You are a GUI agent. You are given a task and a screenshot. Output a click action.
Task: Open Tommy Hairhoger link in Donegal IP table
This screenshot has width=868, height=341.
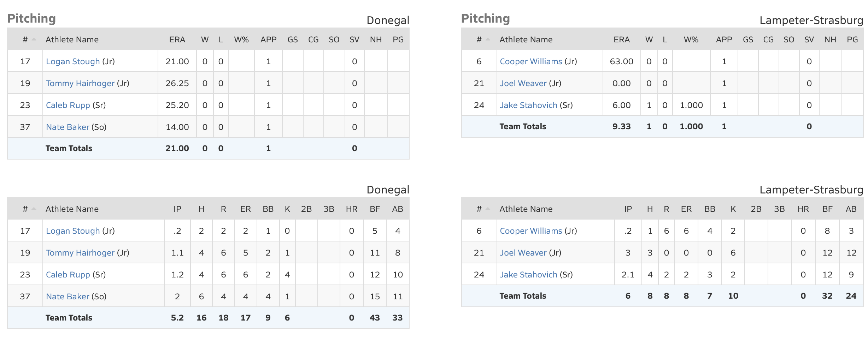[x=80, y=253]
